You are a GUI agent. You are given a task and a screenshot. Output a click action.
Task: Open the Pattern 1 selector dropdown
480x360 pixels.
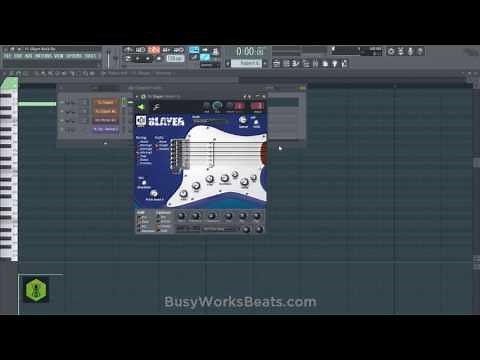[x=246, y=63]
